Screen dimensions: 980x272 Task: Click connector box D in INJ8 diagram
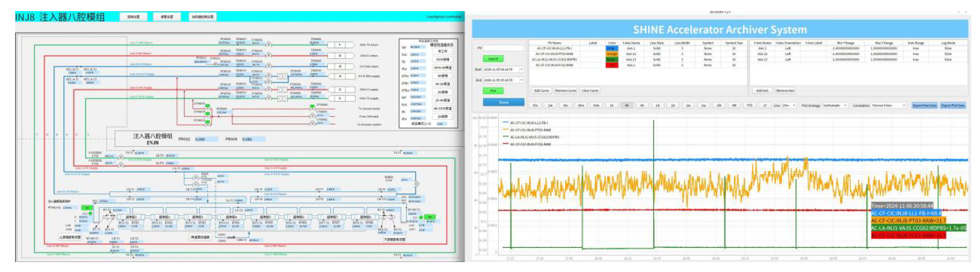(x=340, y=55)
